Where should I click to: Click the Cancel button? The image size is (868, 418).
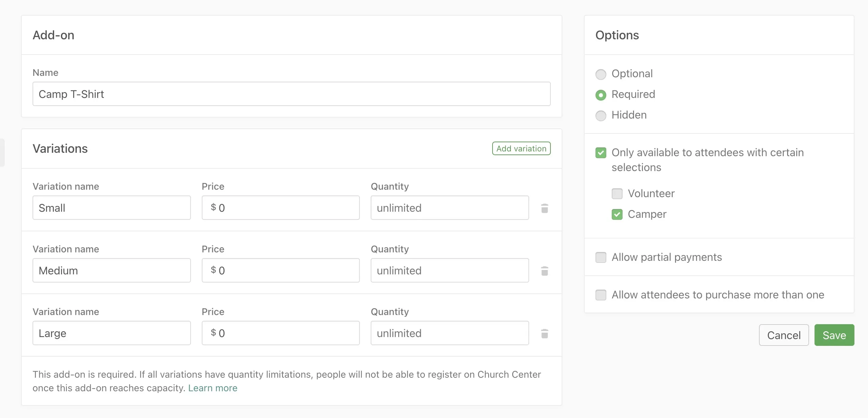783,335
